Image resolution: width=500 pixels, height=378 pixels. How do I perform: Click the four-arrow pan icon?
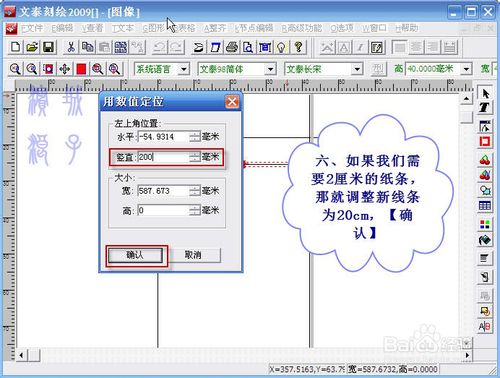(65, 69)
